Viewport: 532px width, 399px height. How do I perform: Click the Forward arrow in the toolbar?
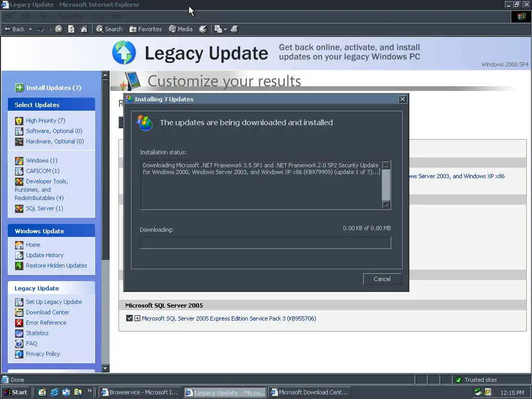tap(41, 30)
